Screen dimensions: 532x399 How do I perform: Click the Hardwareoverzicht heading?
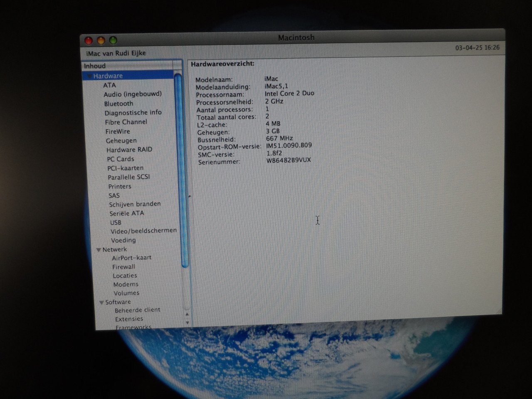pos(222,64)
